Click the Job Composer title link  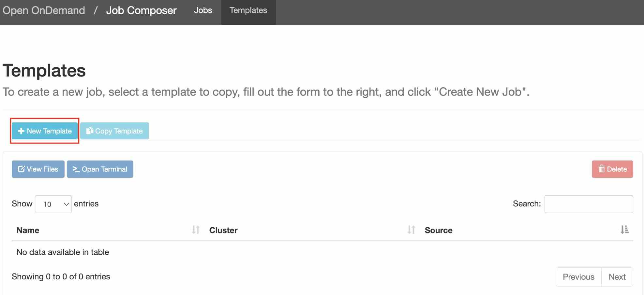coord(141,10)
